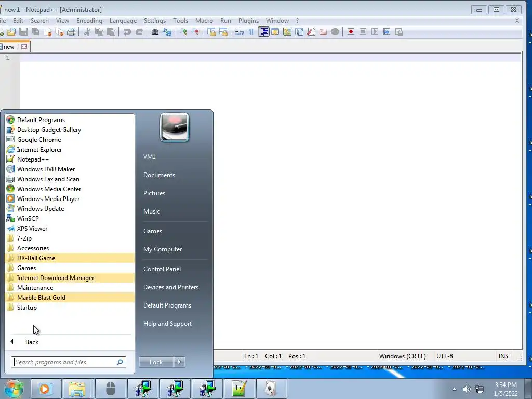Close the new 1 tab
532x399 pixels.
click(x=24, y=46)
